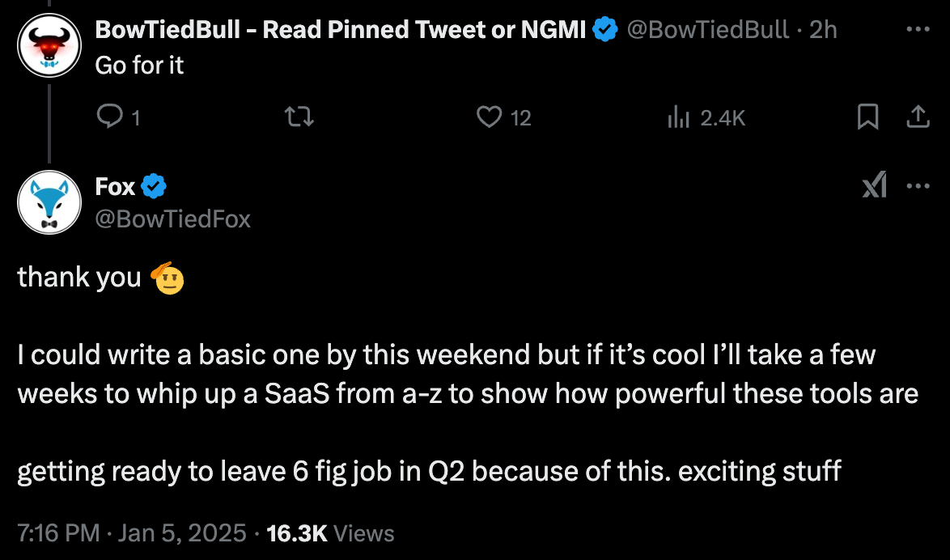Like BowTiedBull's "Go for it" tweet
The height and width of the screenshot is (560, 950).
tap(490, 118)
